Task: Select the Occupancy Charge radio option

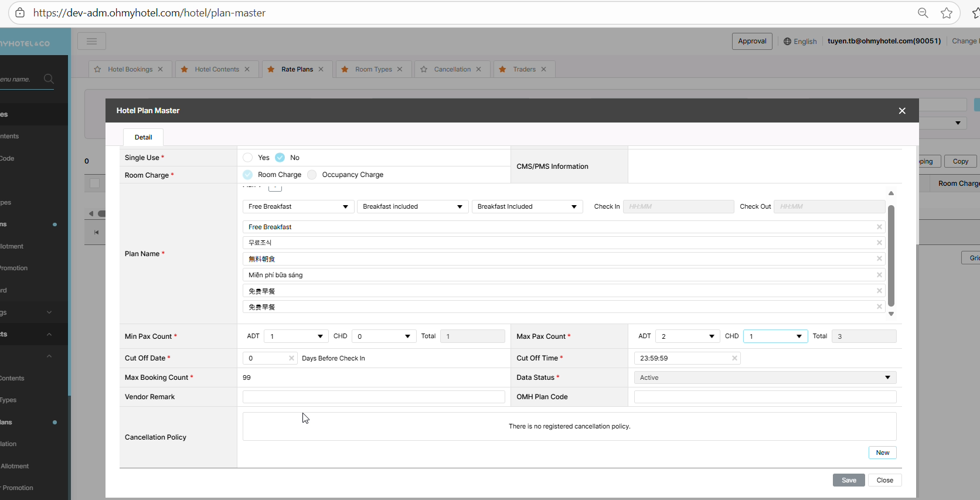Action: pos(312,175)
